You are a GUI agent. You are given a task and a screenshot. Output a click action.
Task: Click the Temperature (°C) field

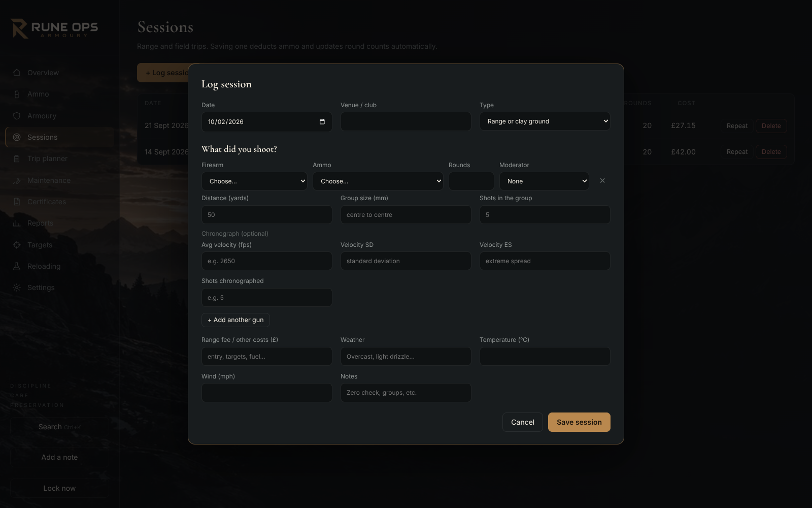(x=545, y=357)
